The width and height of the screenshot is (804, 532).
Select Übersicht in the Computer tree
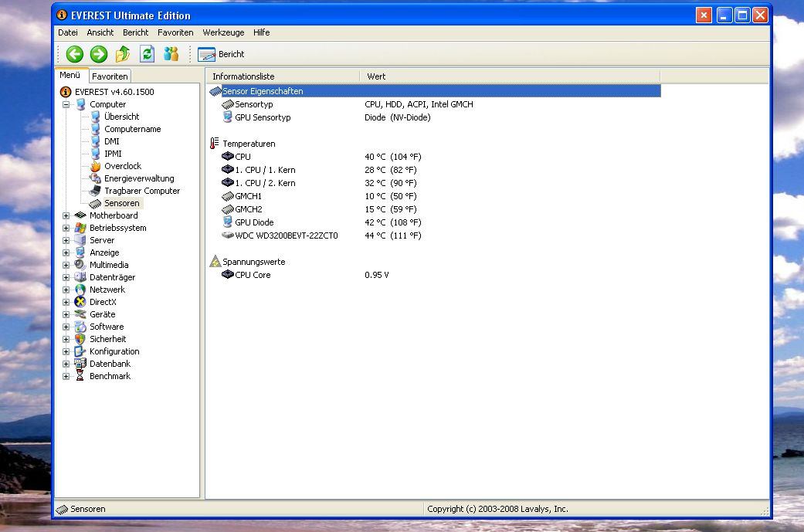pos(121,117)
